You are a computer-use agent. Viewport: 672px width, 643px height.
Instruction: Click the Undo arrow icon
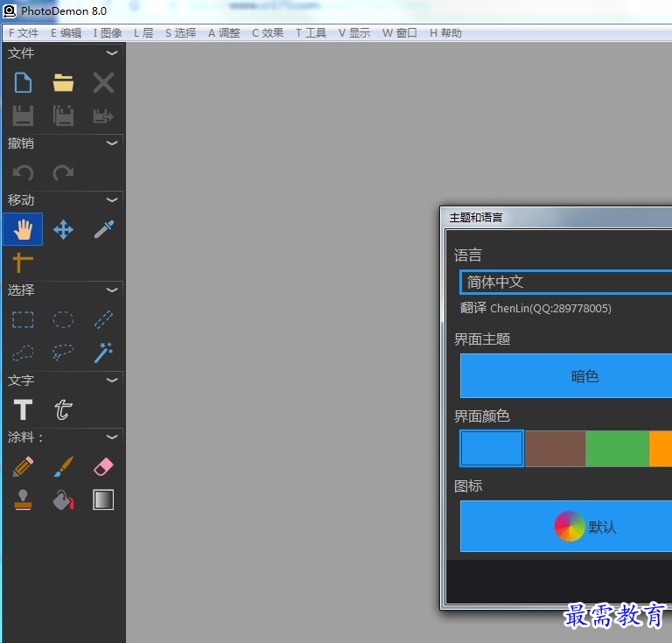[23, 172]
